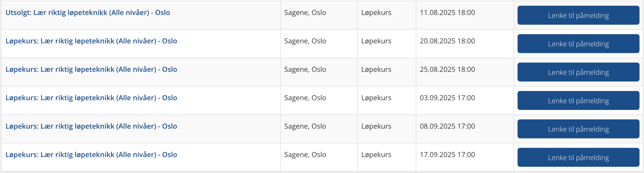Click 'Lenke til påmelding' for 25.08.2025 course

click(x=578, y=72)
